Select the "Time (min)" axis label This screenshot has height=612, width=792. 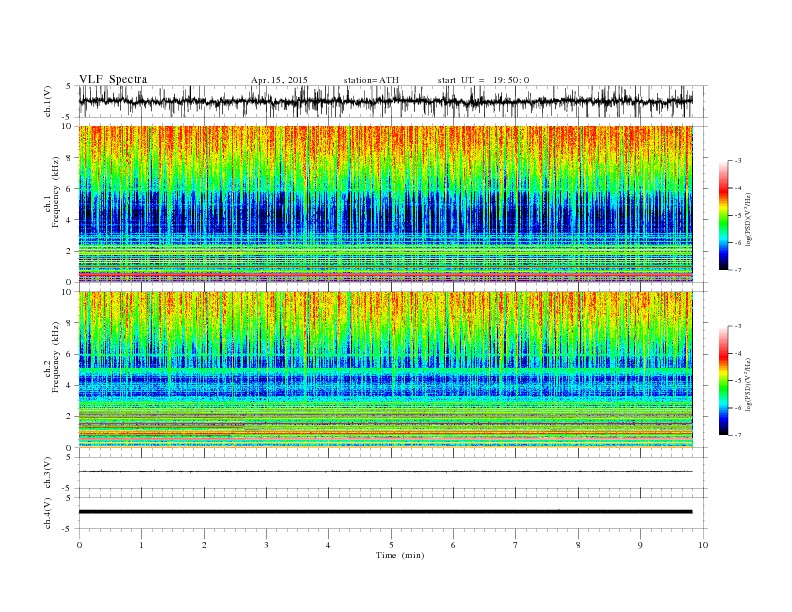[400, 555]
